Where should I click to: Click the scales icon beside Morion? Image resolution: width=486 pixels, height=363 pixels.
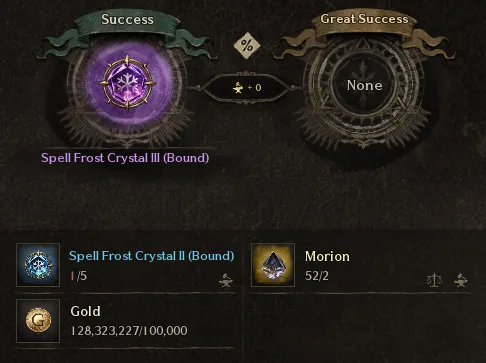click(x=434, y=280)
